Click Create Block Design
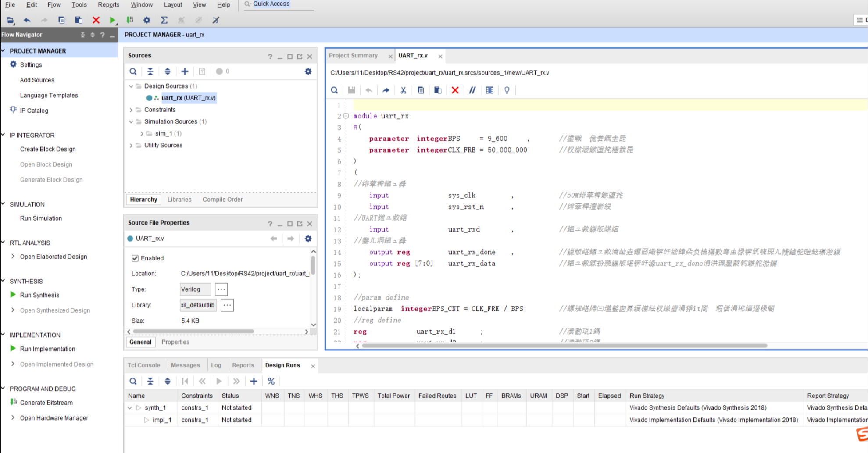This screenshot has height=453, width=868. coord(48,150)
